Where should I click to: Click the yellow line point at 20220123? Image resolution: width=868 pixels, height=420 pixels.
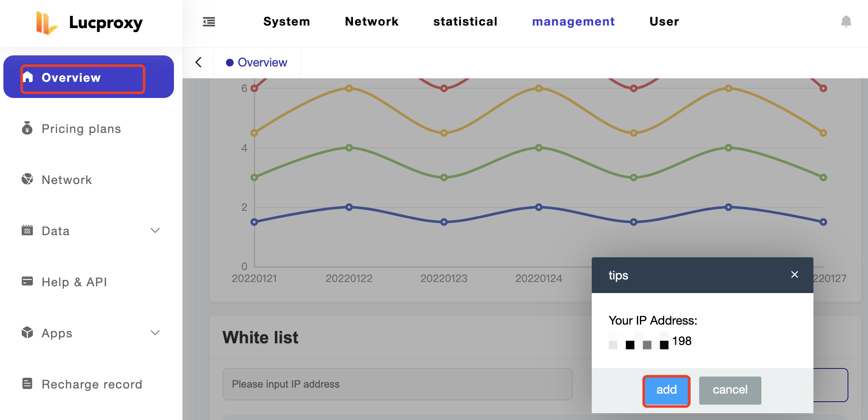(x=444, y=133)
